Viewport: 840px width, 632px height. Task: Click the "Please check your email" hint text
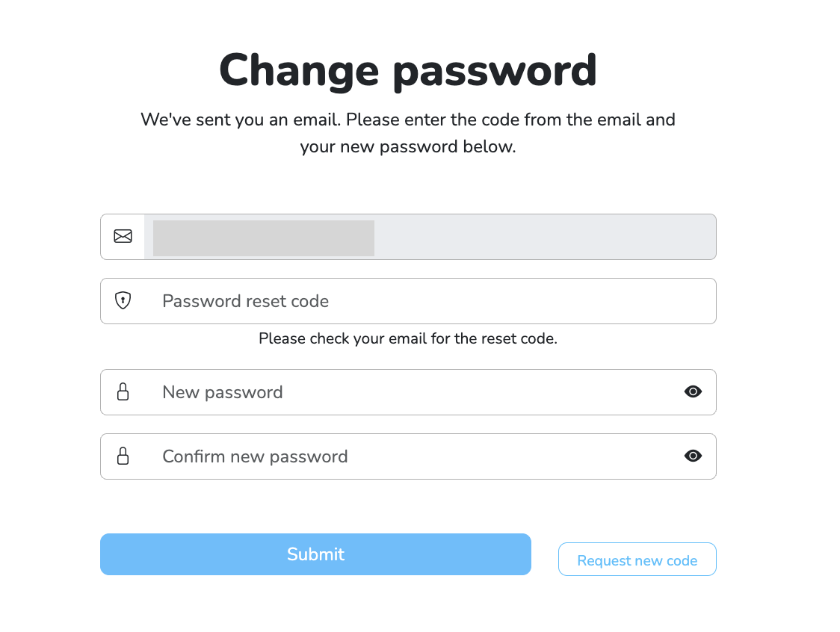pos(407,338)
